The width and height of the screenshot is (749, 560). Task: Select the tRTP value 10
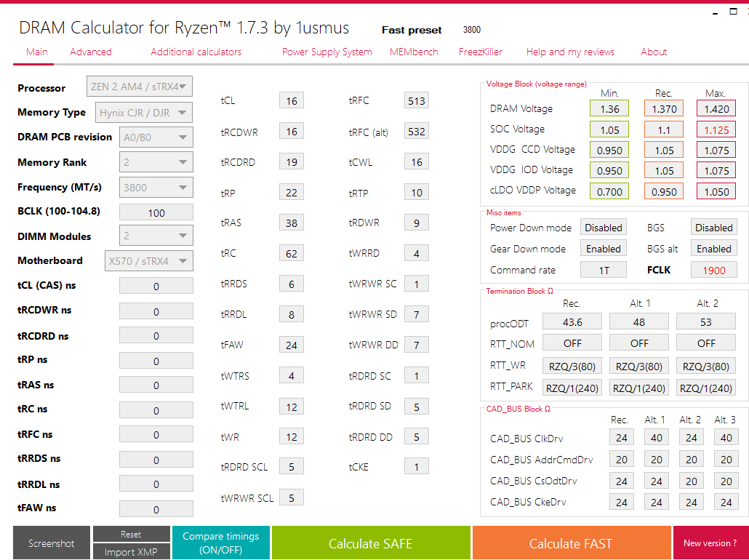point(417,193)
